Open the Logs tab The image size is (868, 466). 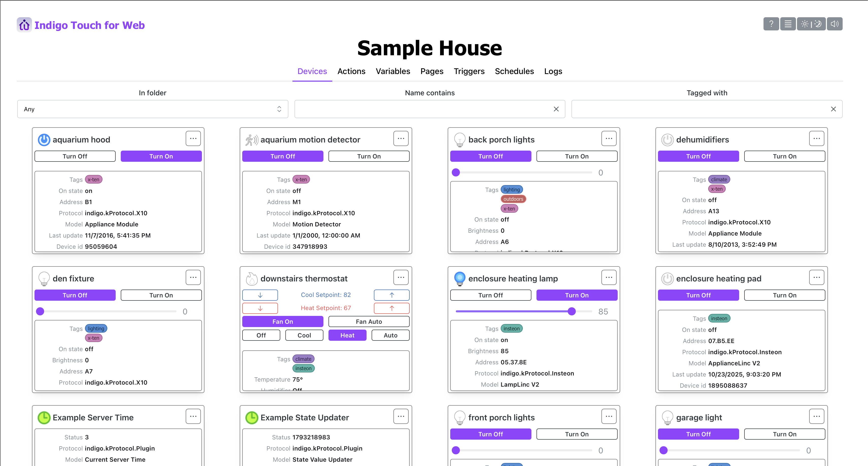[x=553, y=71]
